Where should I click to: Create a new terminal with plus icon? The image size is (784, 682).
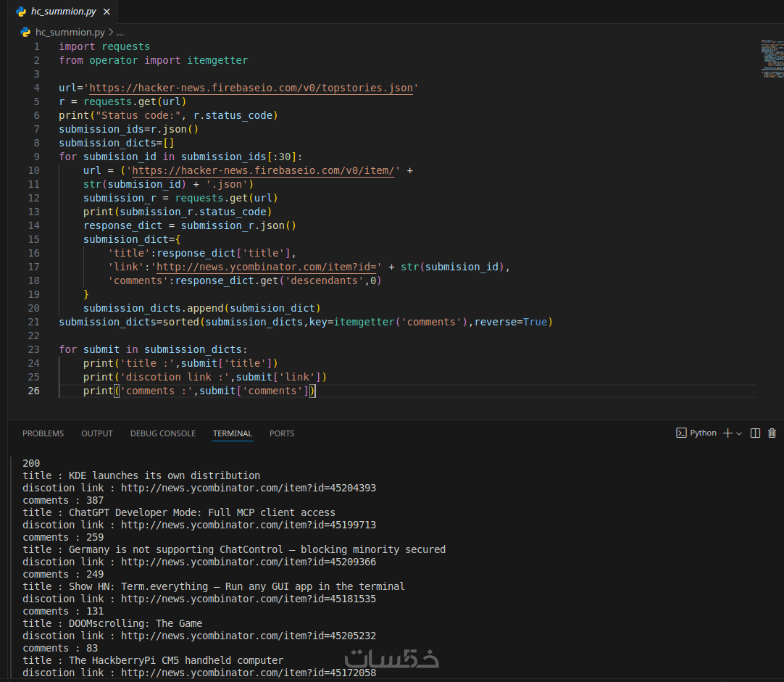728,433
